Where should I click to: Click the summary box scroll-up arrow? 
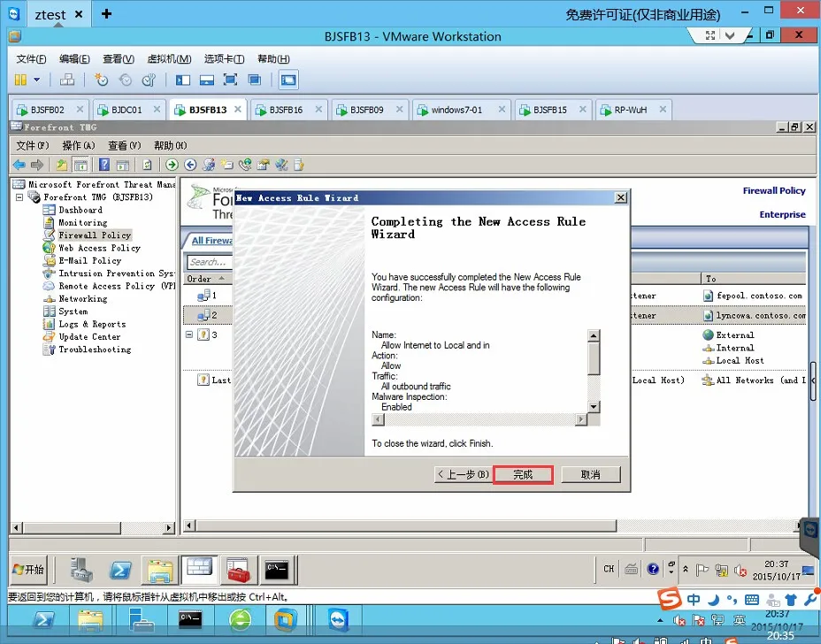(594, 335)
